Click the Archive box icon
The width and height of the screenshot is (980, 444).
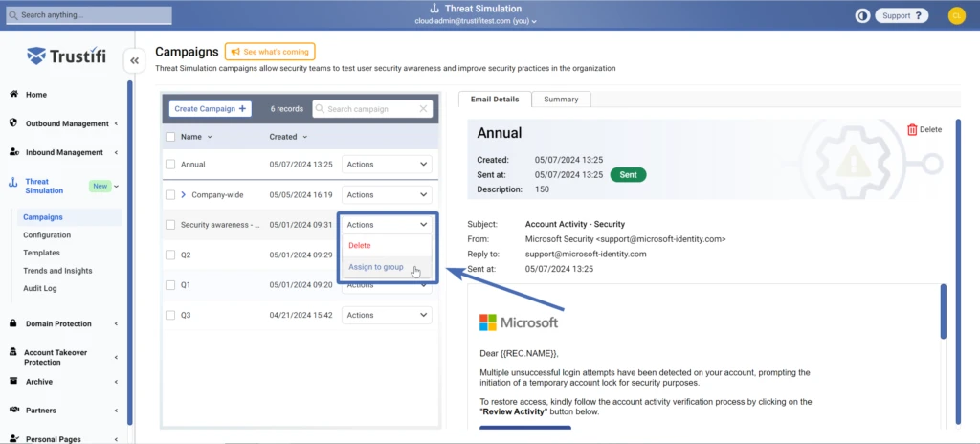tap(13, 381)
